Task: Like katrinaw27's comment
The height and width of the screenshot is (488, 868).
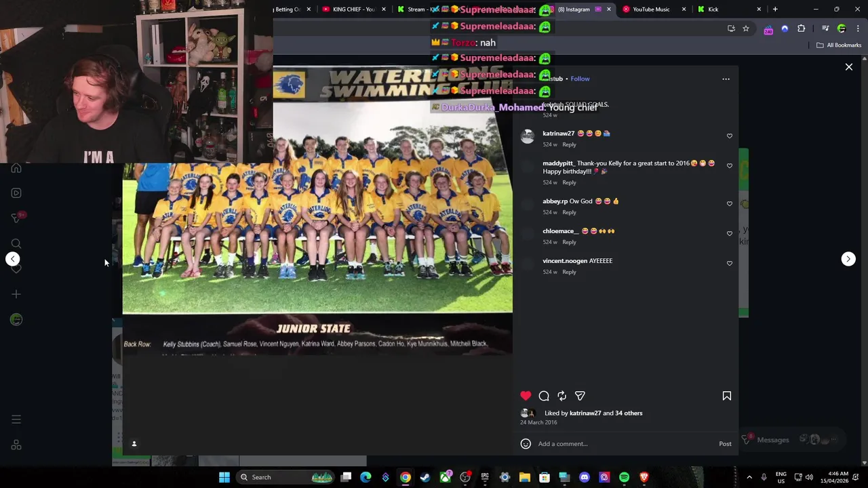Action: (x=730, y=136)
